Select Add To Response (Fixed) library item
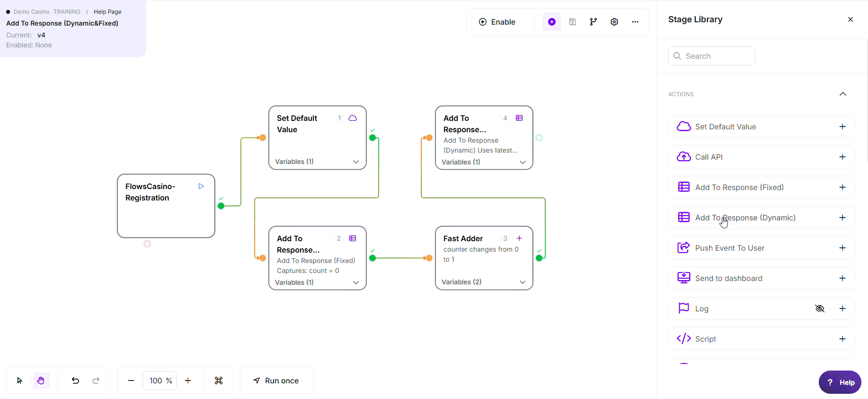This screenshot has width=868, height=399. point(762,187)
